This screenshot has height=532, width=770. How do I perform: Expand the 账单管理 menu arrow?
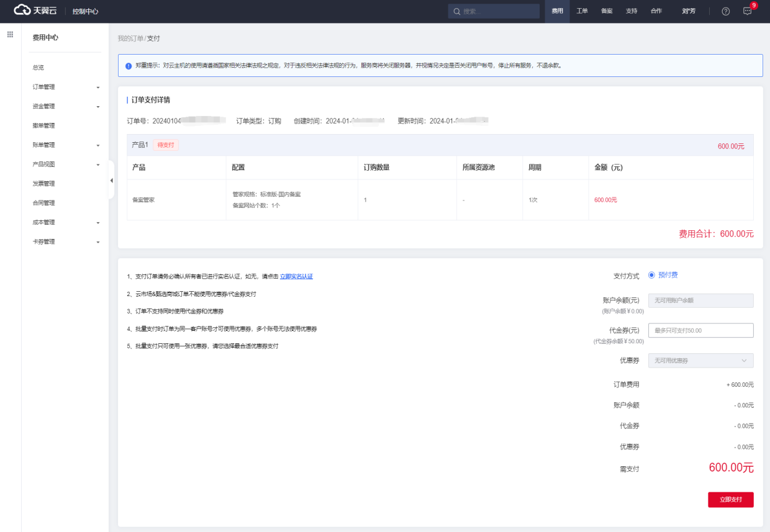point(98,145)
